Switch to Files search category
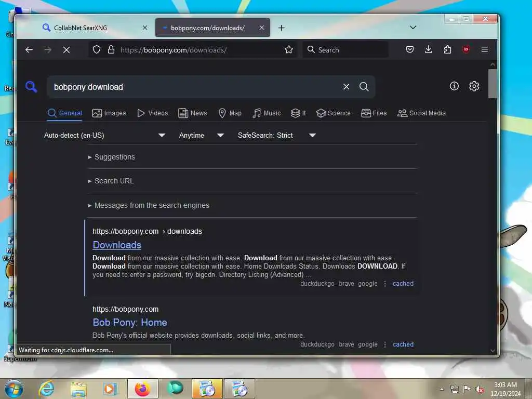The image size is (532, 399). click(x=374, y=113)
